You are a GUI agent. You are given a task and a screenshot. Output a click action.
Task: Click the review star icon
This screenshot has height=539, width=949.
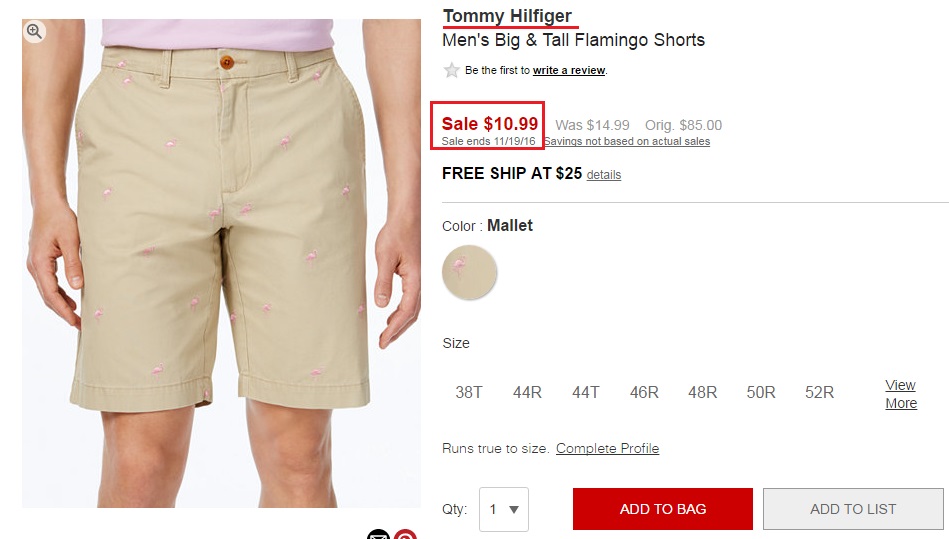(451, 70)
